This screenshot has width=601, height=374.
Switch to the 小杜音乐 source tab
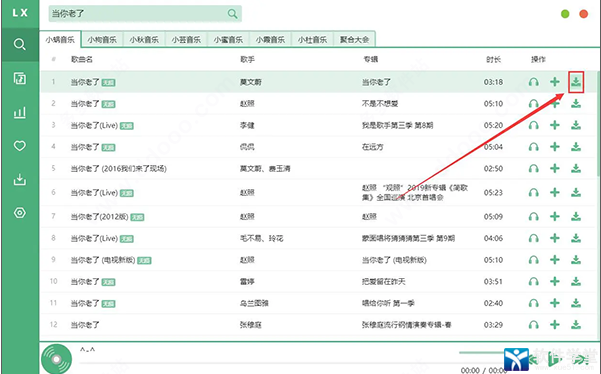click(x=312, y=39)
